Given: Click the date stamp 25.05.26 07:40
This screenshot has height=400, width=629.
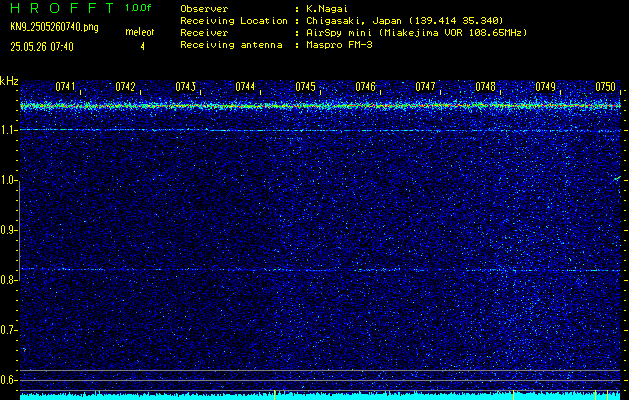Looking at the screenshot, I should 42,47.
